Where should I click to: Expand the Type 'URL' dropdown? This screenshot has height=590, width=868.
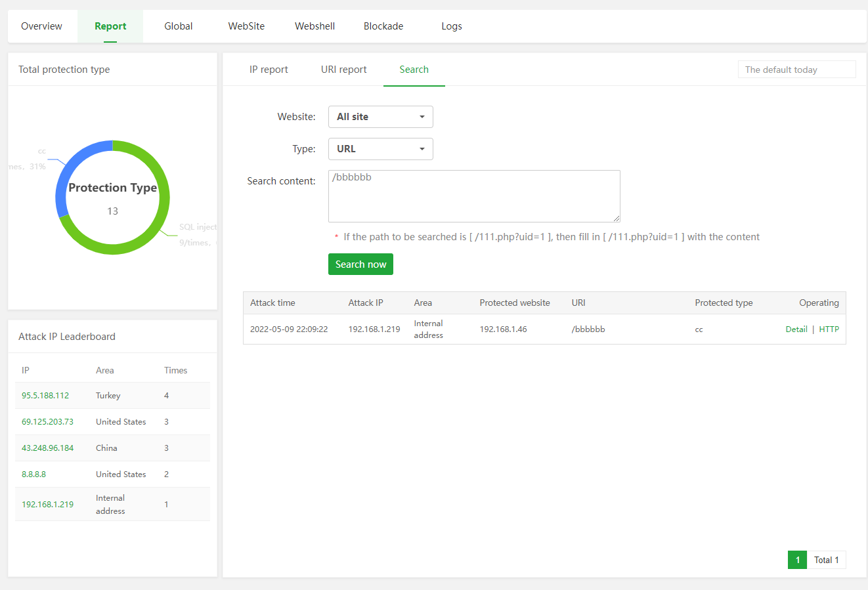point(380,149)
